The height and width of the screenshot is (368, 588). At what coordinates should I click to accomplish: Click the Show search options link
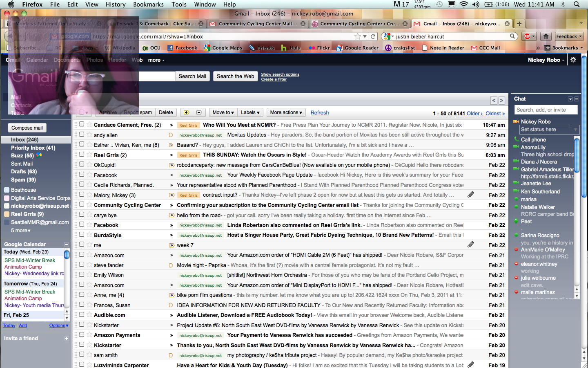point(280,74)
